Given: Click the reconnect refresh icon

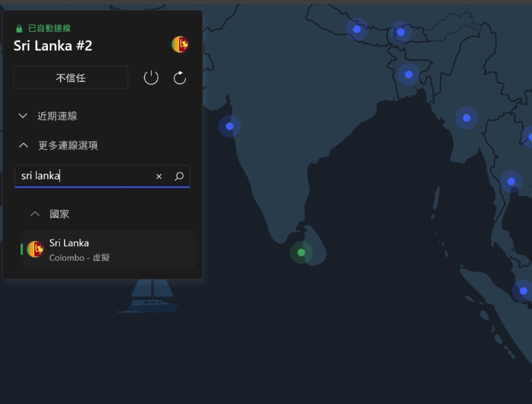Looking at the screenshot, I should coord(180,78).
